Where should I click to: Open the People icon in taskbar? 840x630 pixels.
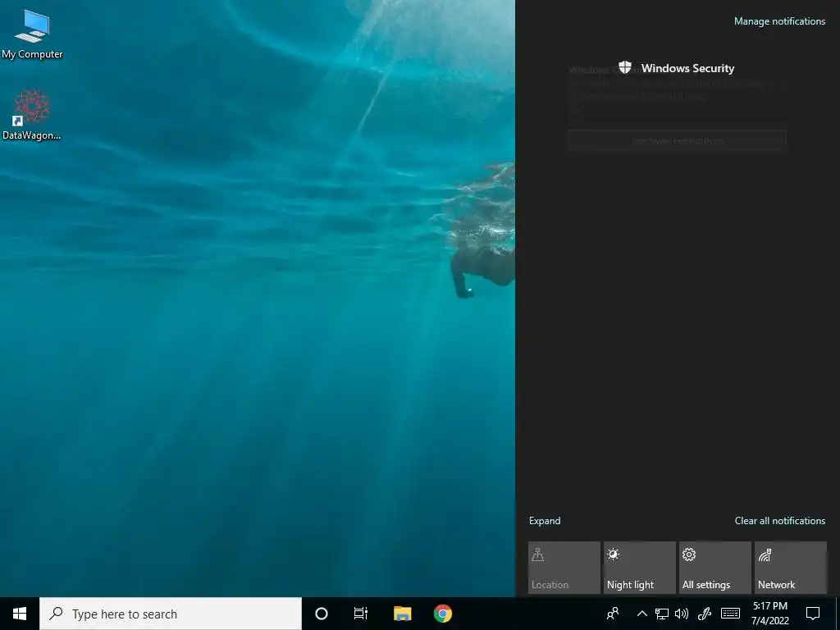pyautogui.click(x=613, y=614)
